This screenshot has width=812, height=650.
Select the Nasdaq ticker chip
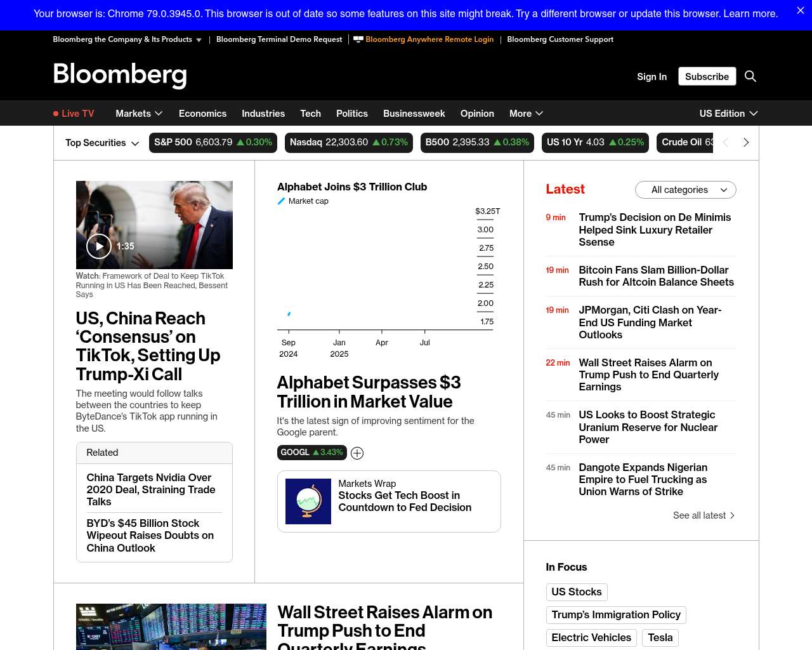click(x=349, y=143)
